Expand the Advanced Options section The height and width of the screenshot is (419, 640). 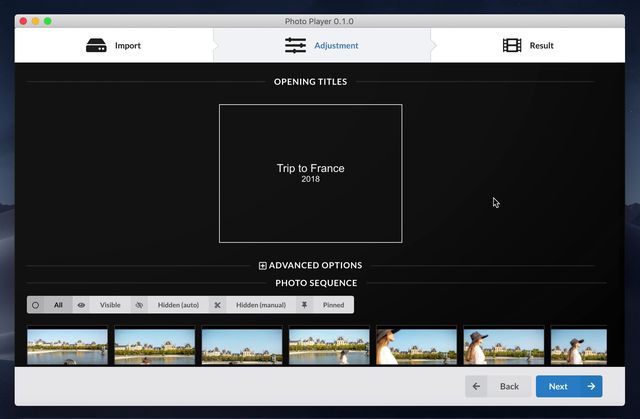click(262, 266)
